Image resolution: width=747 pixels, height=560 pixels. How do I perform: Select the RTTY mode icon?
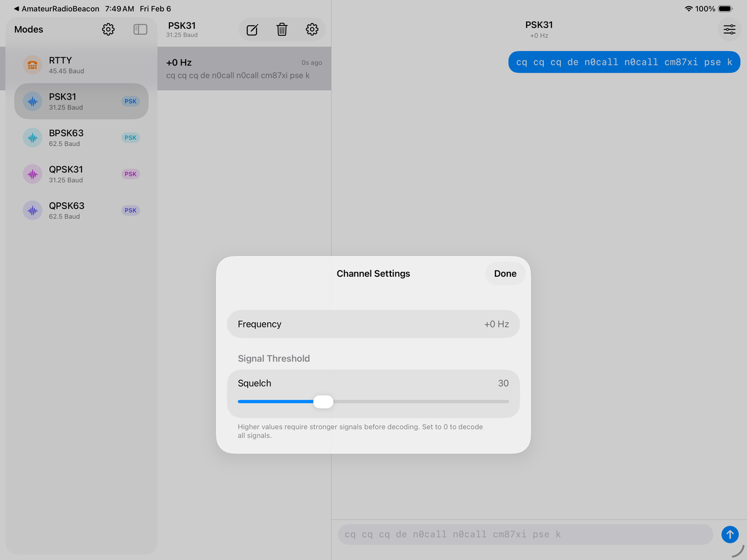[32, 65]
